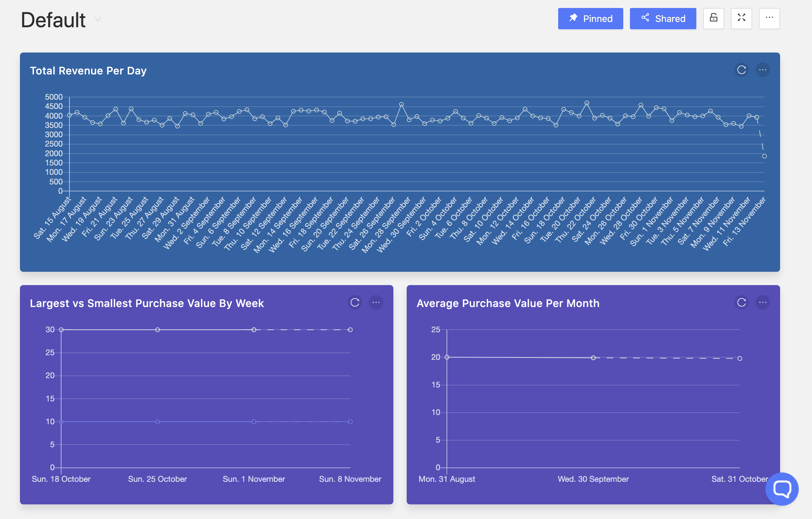Open the three-dot menu on Total Revenue chart
This screenshot has width=812, height=519.
[763, 70]
